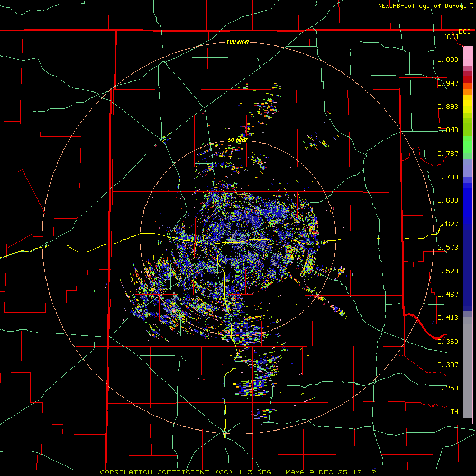Click the 0.307 legend value

(x=448, y=364)
